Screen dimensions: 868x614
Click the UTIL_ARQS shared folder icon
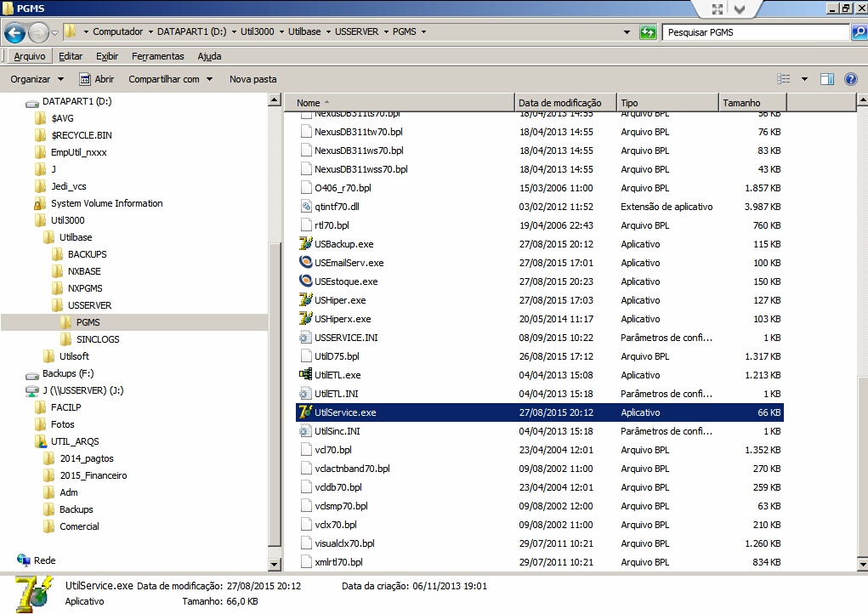pos(40,442)
